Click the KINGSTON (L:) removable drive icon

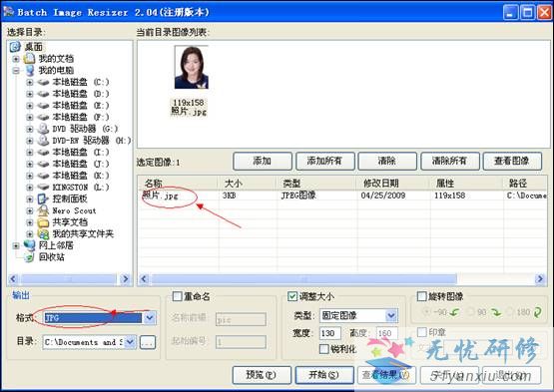(43, 187)
